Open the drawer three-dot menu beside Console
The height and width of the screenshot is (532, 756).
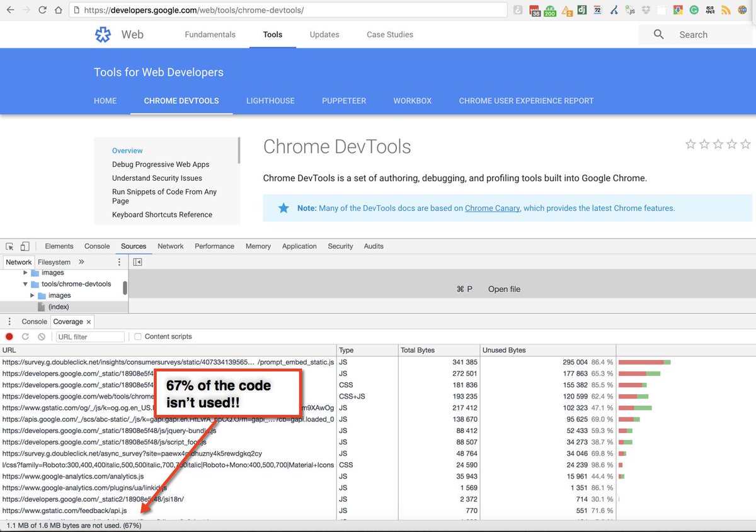click(9, 322)
